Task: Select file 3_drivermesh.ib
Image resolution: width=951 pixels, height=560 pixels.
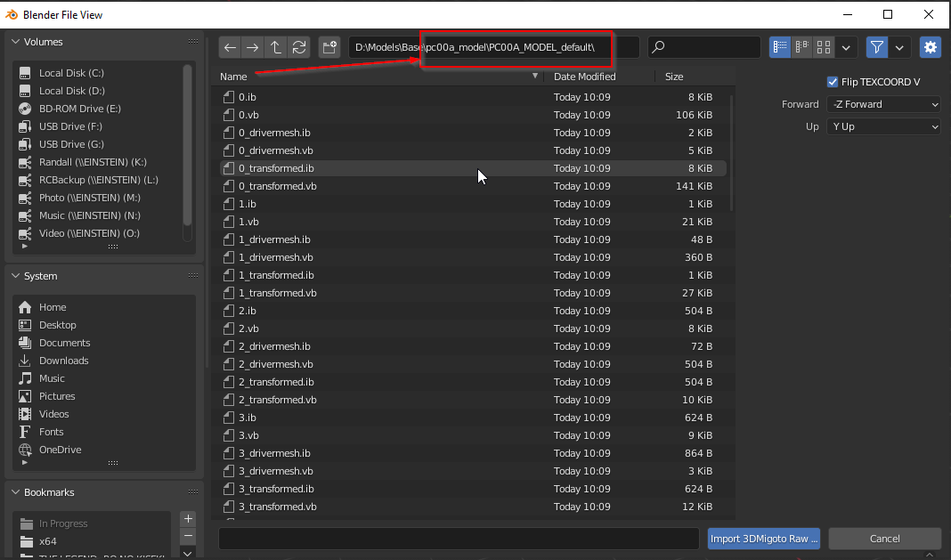Action: coord(473,453)
